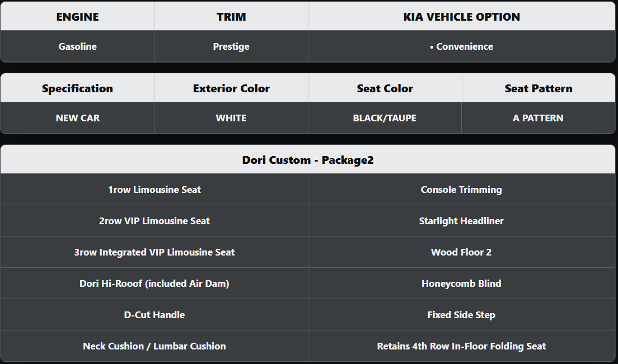Screen dimensions: 618x364
Task: Click the Seat Pattern column header
Action: pos(538,88)
